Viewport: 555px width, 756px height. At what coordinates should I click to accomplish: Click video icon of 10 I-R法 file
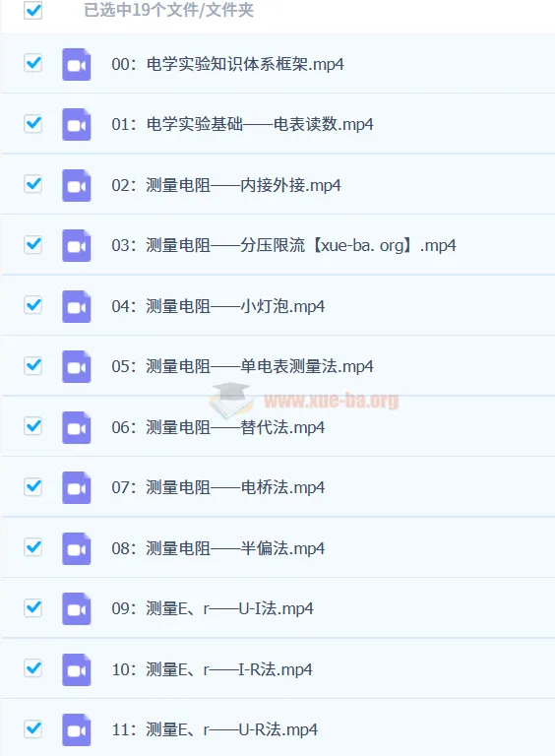pyautogui.click(x=77, y=669)
